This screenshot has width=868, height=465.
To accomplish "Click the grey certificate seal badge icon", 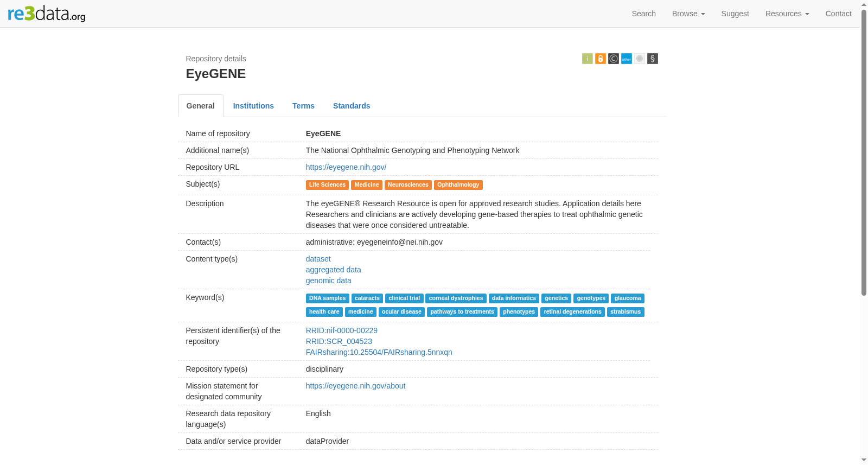I will tap(640, 59).
